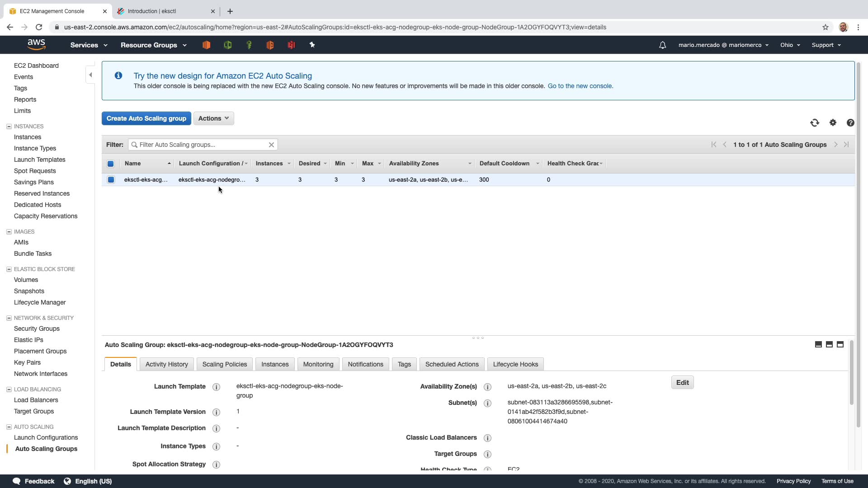Open the Actions dropdown
This screenshot has height=488, width=868.
click(x=213, y=118)
